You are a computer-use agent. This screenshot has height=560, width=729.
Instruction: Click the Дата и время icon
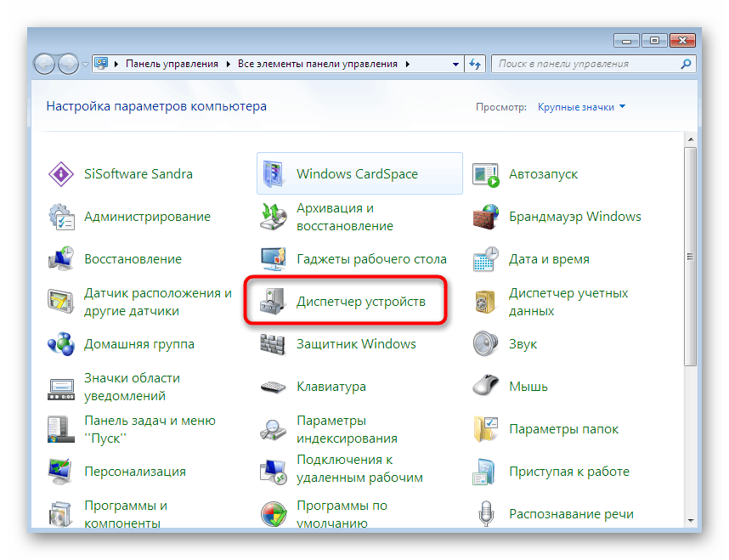click(486, 259)
